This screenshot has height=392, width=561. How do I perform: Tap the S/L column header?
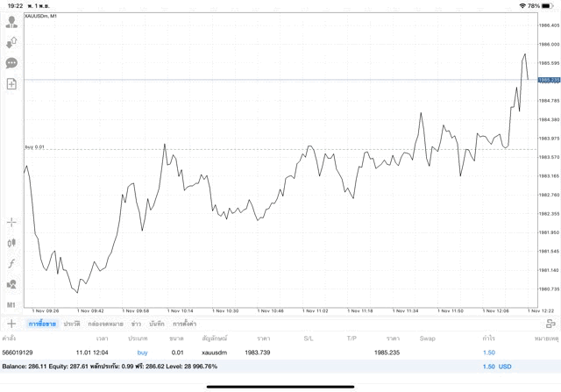click(309, 339)
